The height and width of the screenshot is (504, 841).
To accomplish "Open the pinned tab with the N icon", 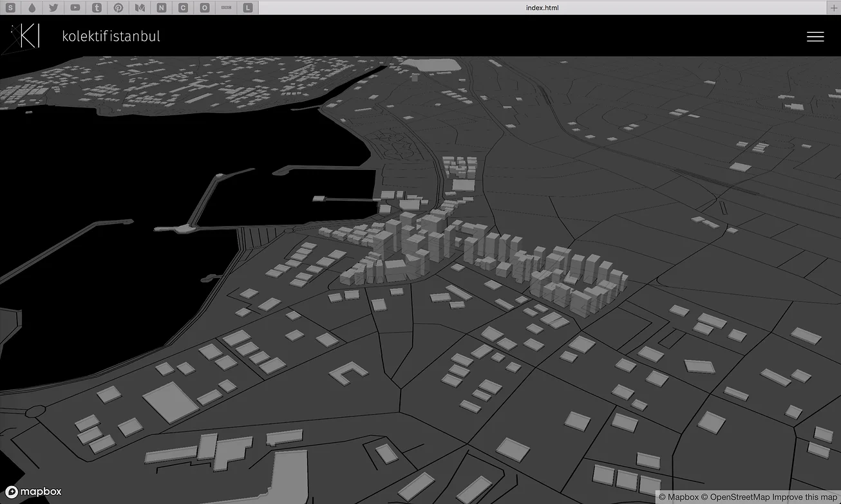I will point(162,8).
